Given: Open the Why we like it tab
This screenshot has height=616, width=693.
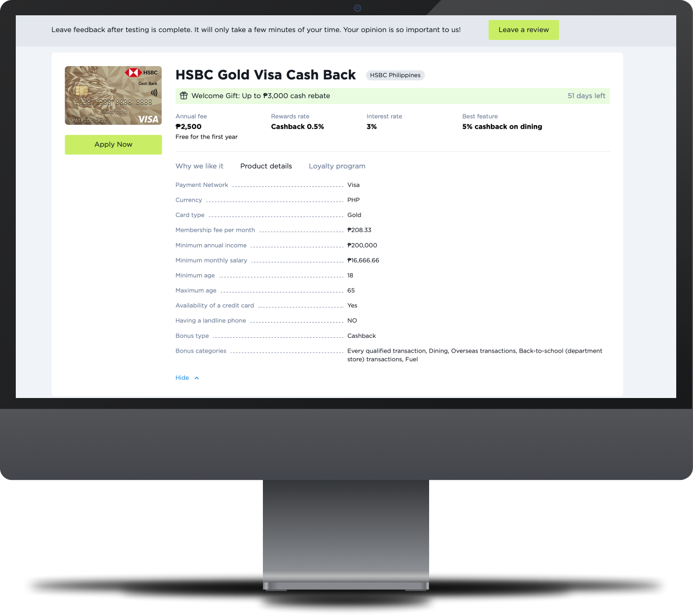Looking at the screenshot, I should click(x=199, y=166).
